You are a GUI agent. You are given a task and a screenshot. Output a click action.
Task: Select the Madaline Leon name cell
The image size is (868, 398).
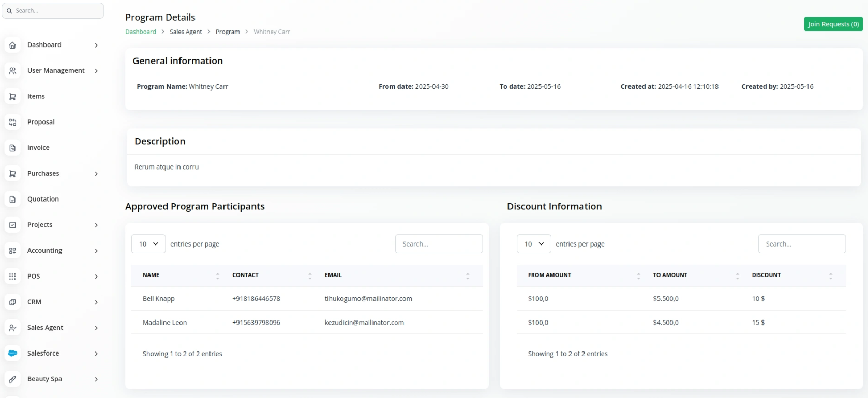[164, 323]
